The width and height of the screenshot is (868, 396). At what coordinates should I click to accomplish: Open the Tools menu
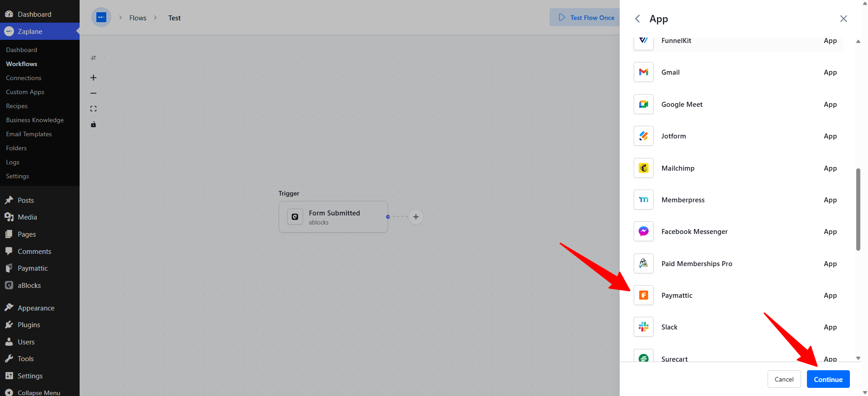40,359
